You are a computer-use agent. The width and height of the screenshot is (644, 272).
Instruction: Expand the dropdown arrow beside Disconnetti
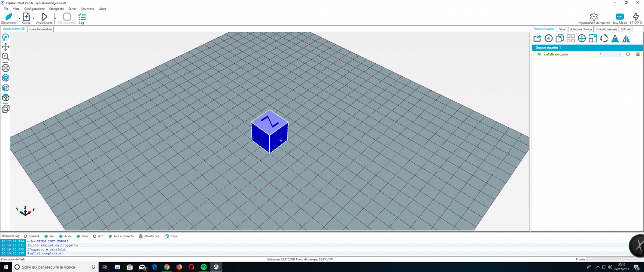pos(19,18)
